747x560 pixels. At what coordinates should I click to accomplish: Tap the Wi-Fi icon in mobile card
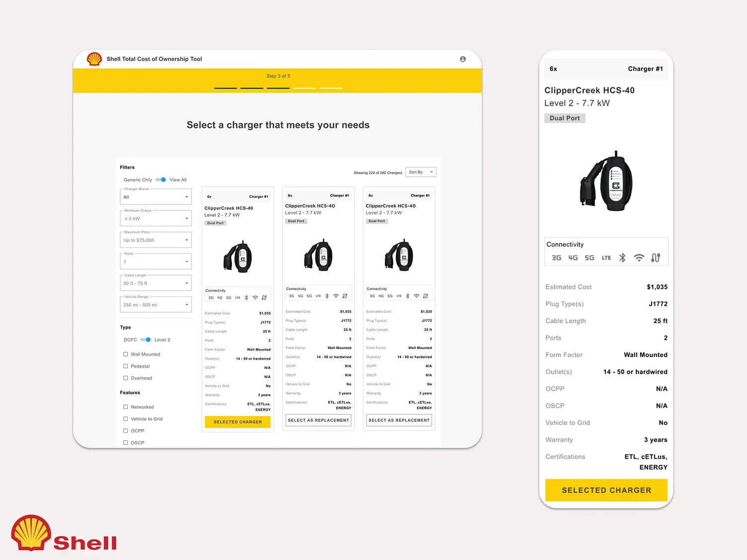point(639,258)
